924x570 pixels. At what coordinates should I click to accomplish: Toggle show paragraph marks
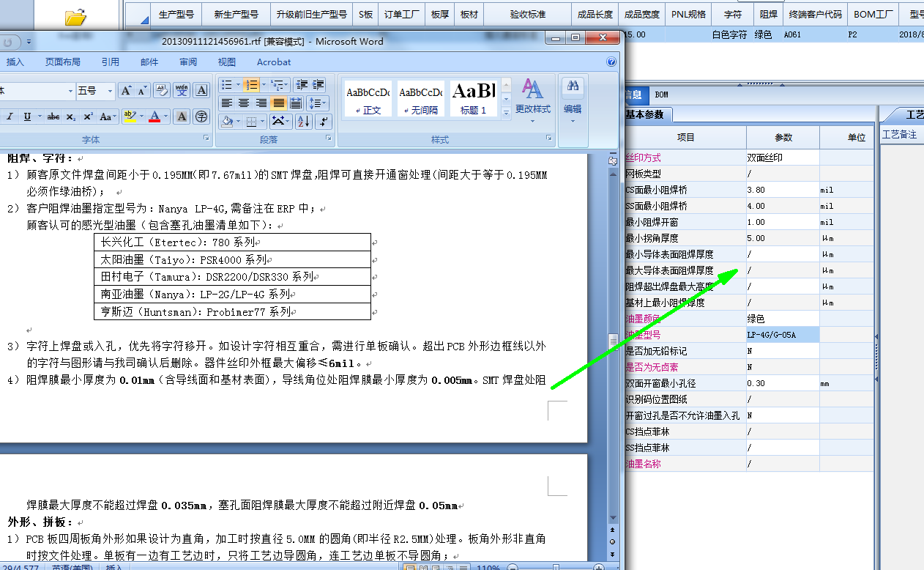[x=324, y=122]
